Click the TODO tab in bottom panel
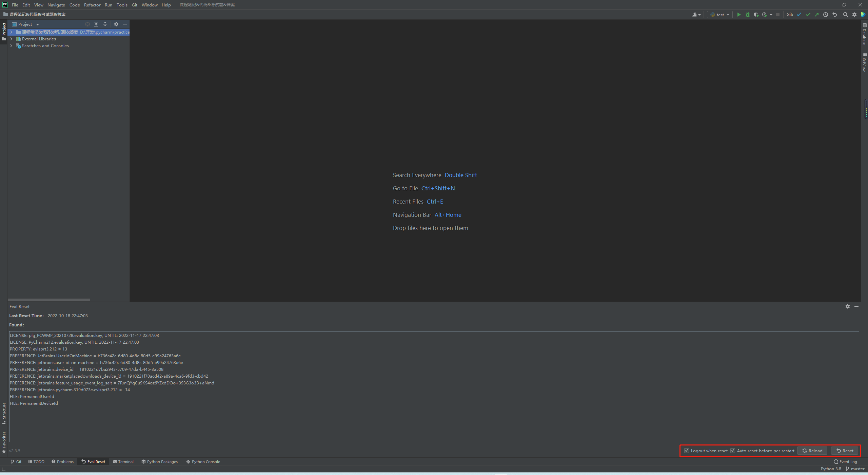 tap(39, 461)
